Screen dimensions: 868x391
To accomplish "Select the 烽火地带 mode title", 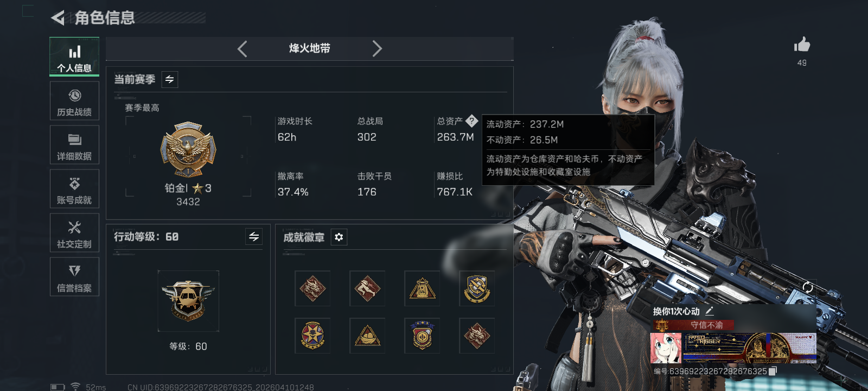I will (x=310, y=48).
